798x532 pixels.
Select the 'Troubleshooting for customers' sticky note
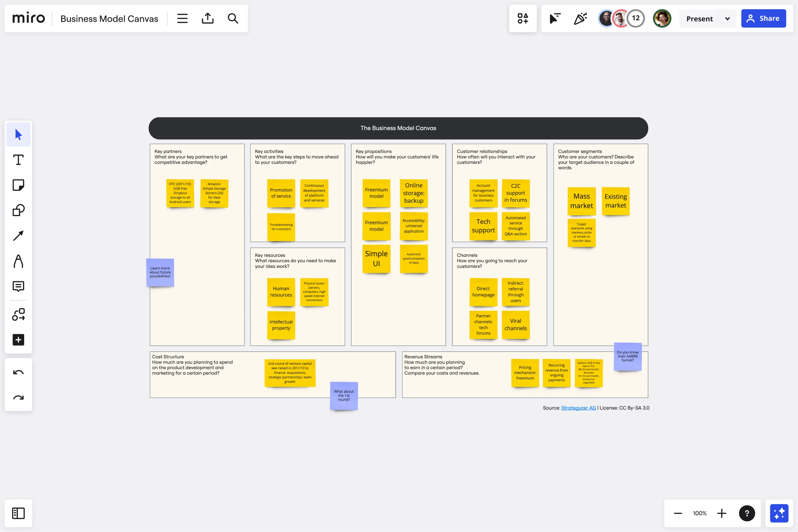pyautogui.click(x=281, y=227)
